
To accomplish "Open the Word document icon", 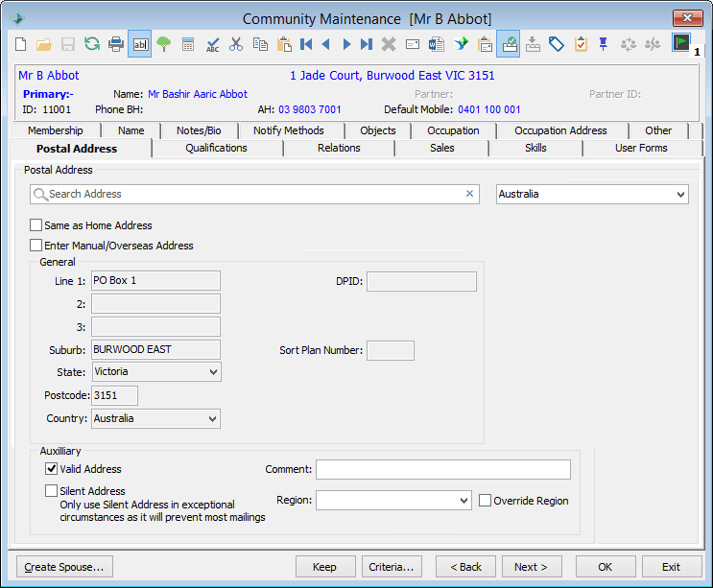I will [437, 44].
